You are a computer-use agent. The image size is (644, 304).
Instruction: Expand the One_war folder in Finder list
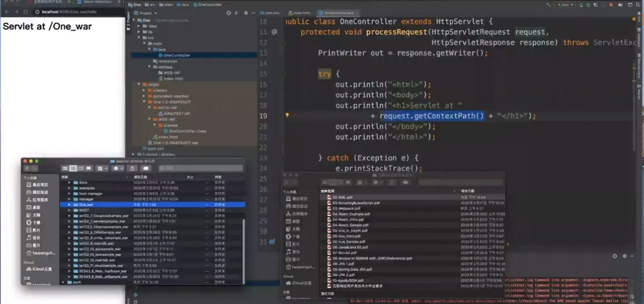point(69,204)
